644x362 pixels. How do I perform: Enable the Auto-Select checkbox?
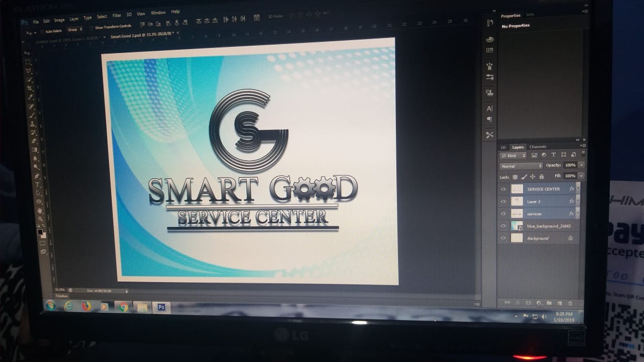42,32
